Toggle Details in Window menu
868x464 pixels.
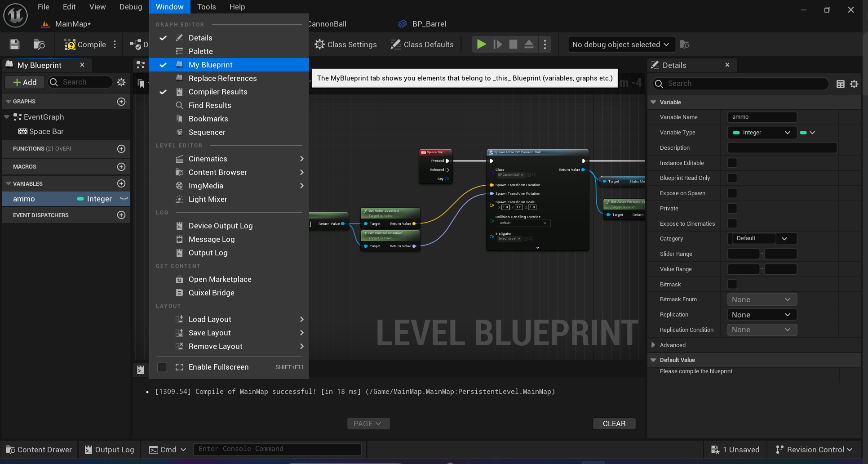[229, 38]
